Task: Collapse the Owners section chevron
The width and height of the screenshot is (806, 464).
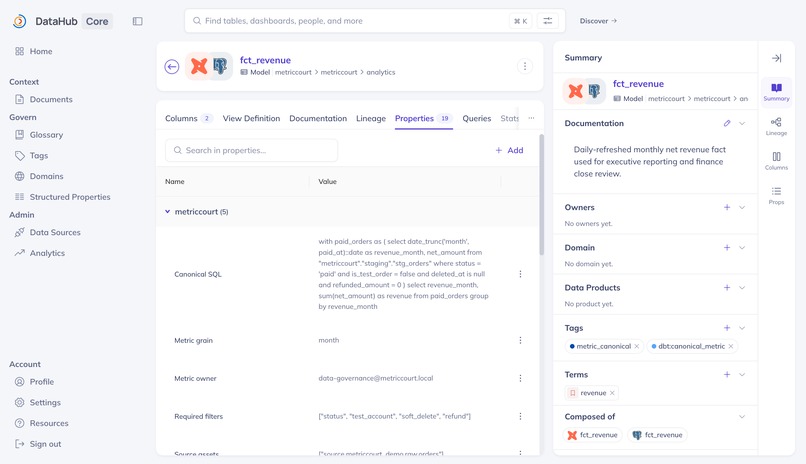Action: (x=742, y=208)
